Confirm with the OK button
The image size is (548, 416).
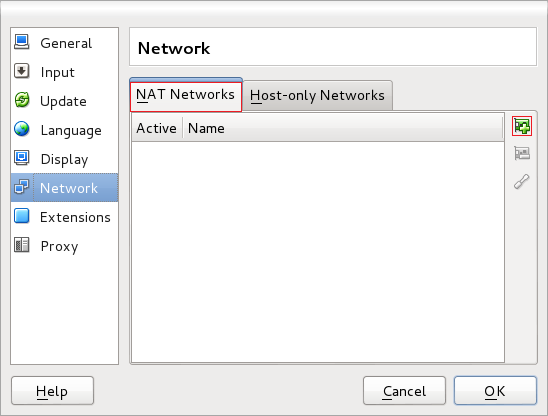[x=495, y=391]
